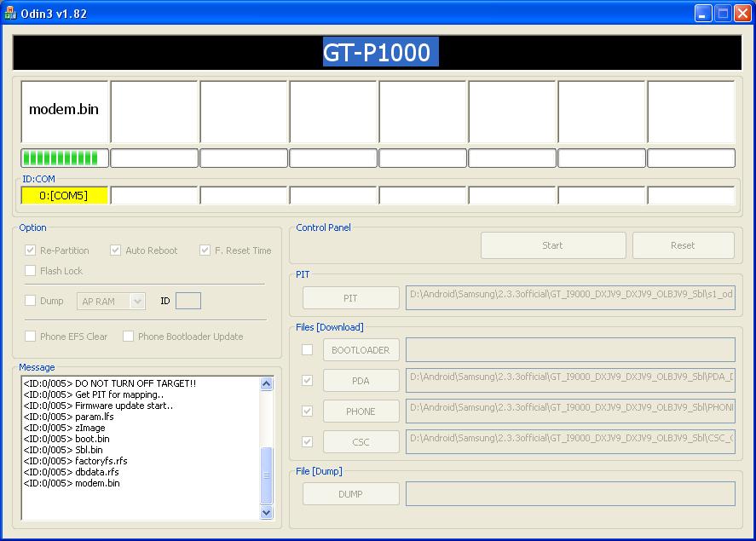Click the PIT file button
Screen dimensions: 756x541
tap(351, 298)
